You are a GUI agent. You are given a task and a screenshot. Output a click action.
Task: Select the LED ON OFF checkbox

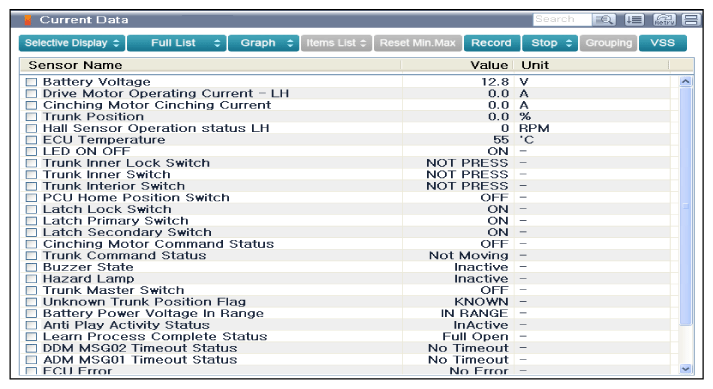[x=31, y=152]
